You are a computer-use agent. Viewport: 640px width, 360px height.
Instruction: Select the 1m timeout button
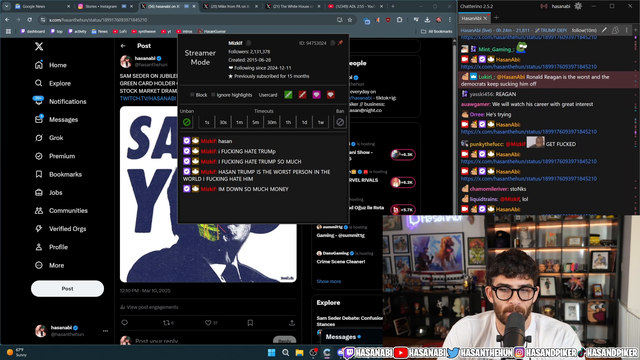239,122
